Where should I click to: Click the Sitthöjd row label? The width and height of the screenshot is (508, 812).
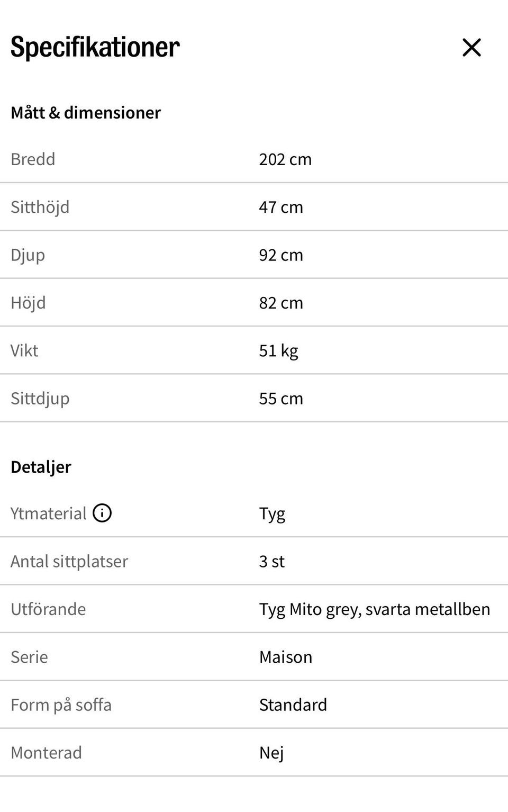(40, 207)
